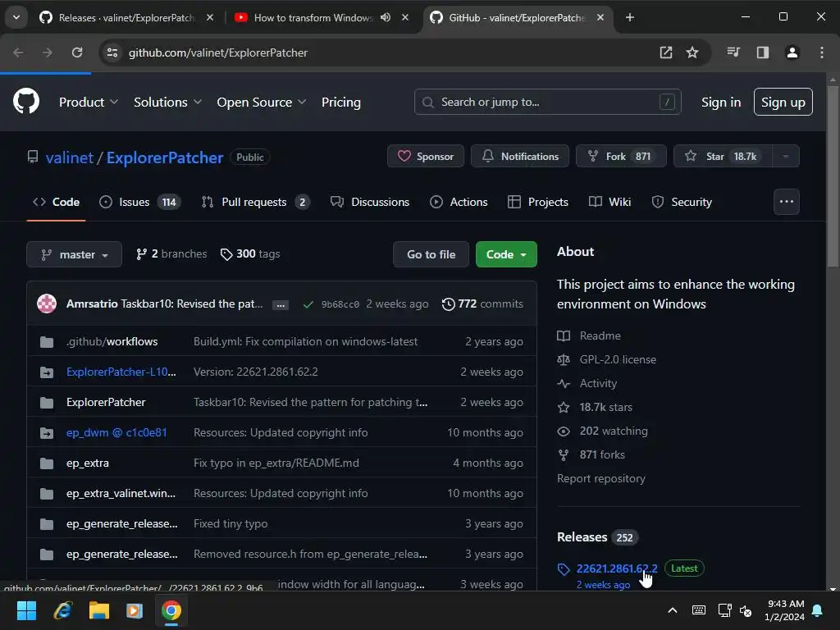This screenshot has height=630, width=840.
Task: Click the green commit status checkmark
Action: point(308,304)
